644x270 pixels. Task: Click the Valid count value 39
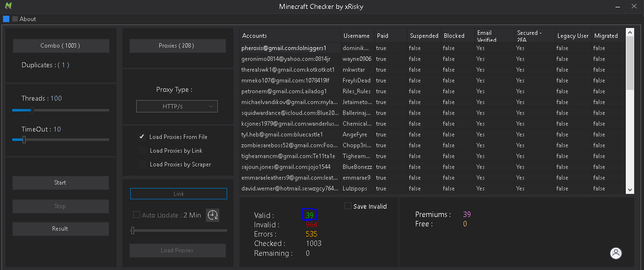pos(309,215)
